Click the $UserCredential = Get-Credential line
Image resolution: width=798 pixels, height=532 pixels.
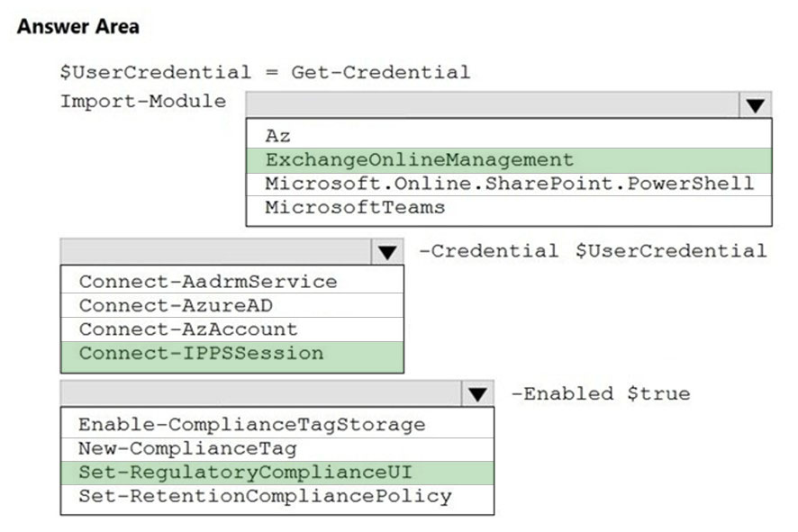coord(265,73)
